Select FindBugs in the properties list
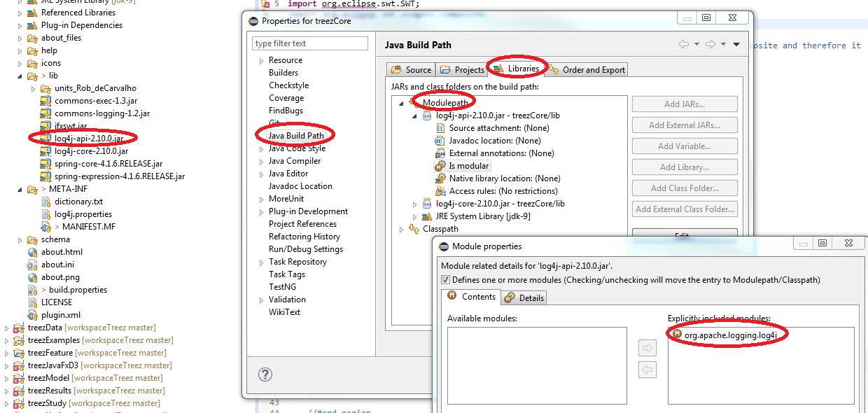 tap(286, 111)
